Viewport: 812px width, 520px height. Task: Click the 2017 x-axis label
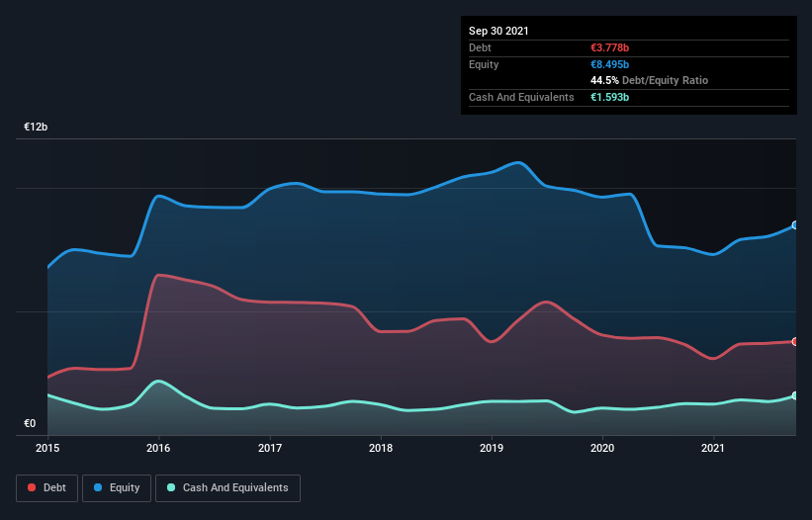[x=270, y=448]
